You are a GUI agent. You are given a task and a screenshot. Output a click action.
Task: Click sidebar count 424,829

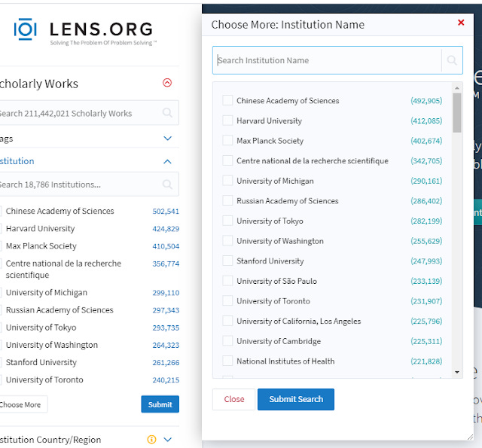pyautogui.click(x=166, y=229)
